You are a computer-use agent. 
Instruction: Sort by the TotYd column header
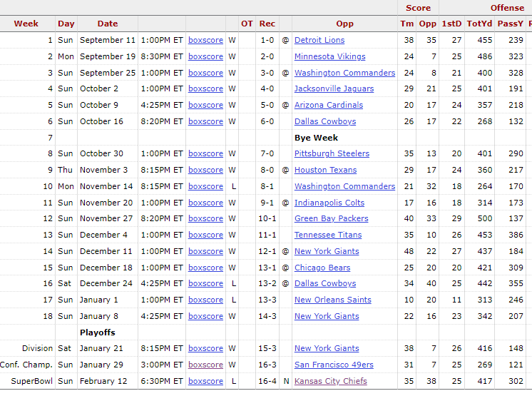[x=479, y=24]
